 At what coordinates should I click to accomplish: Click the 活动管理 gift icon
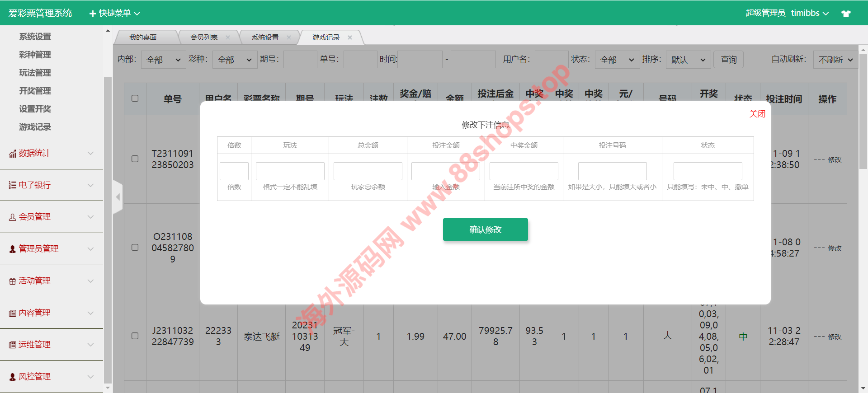pos(13,281)
